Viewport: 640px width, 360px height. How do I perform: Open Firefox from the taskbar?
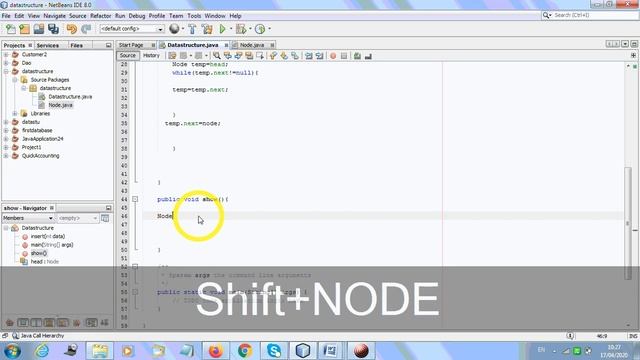(x=216, y=351)
